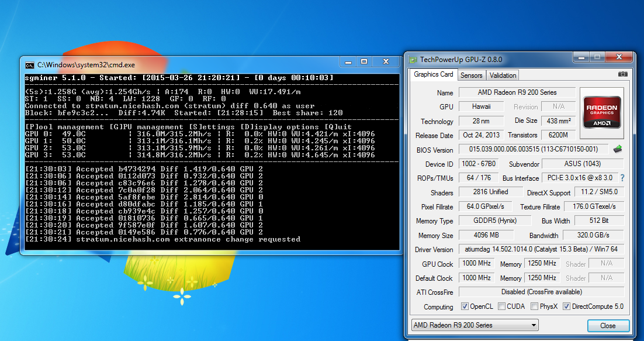This screenshot has height=341, width=644.
Task: Click the Release Date field Oct 24, 2013
Action: pos(482,135)
